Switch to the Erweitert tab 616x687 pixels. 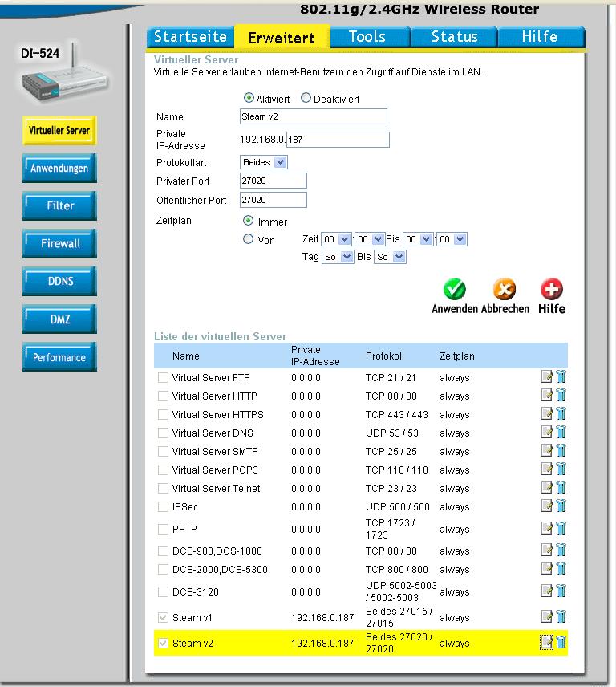(282, 37)
